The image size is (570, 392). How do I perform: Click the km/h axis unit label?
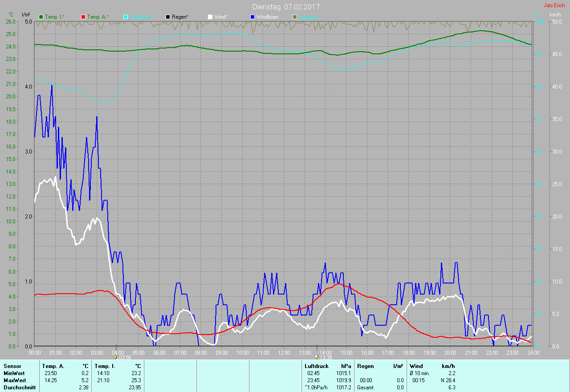555,15
